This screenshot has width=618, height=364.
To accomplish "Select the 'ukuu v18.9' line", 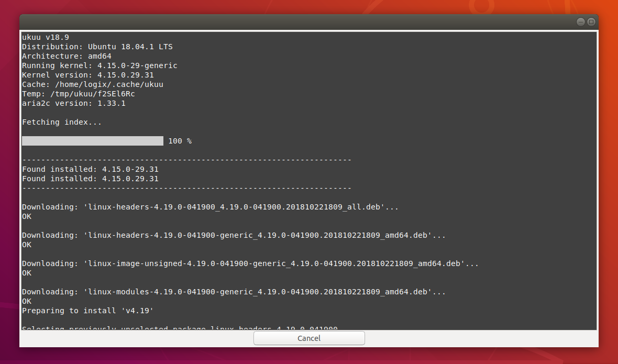I will (46, 37).
